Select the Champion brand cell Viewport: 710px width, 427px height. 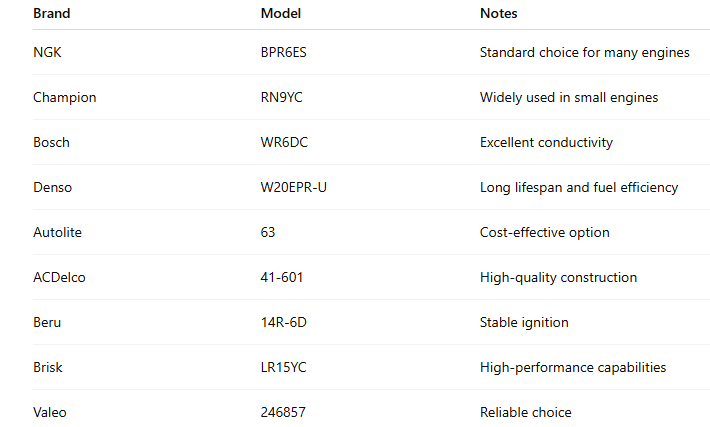tap(64, 97)
